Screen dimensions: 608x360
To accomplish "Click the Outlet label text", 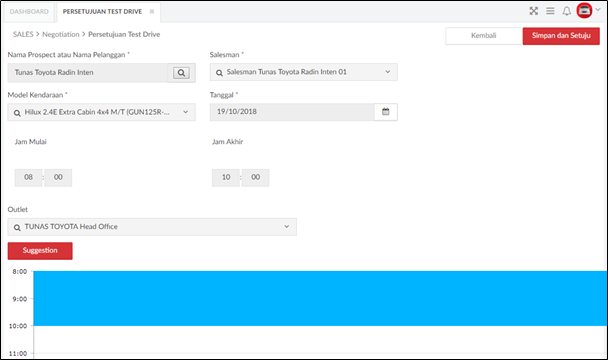I will pos(18,209).
